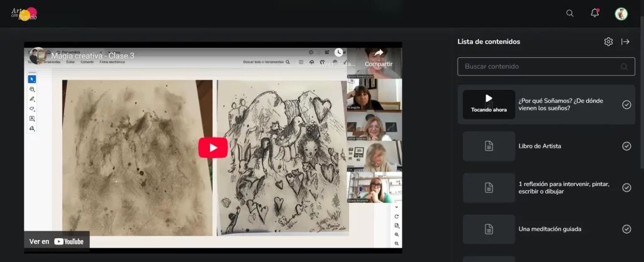Viewport: 644px width, 262px height.
Task: Click the Arte con Benicio logo
Action: pyautogui.click(x=24, y=14)
